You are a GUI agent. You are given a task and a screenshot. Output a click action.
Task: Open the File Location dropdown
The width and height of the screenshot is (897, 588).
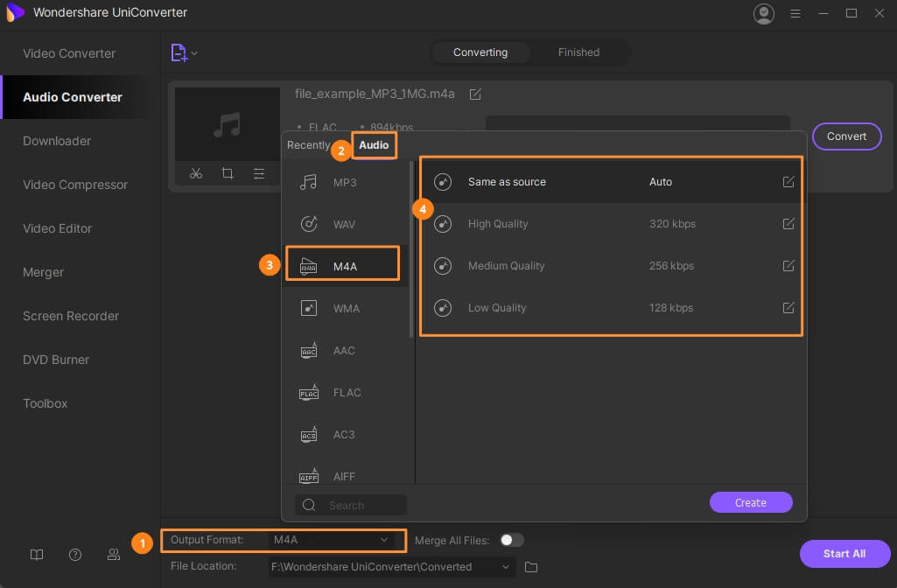[x=506, y=567]
